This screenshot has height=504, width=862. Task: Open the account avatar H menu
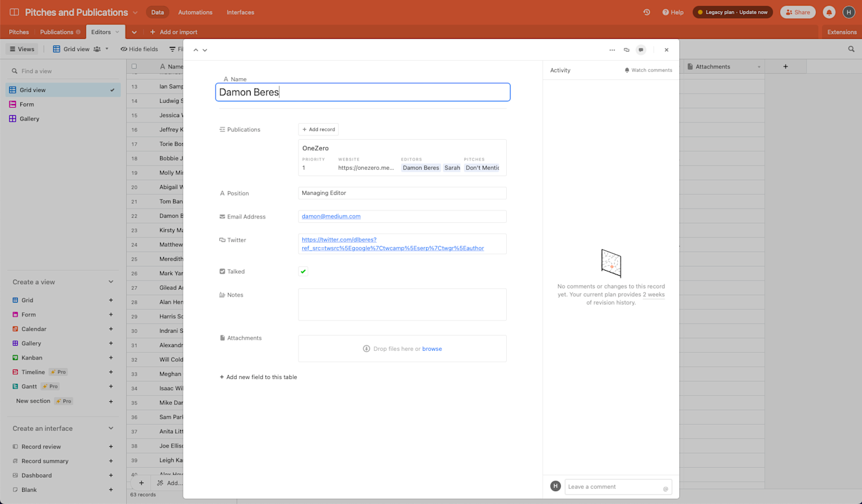[x=848, y=12]
